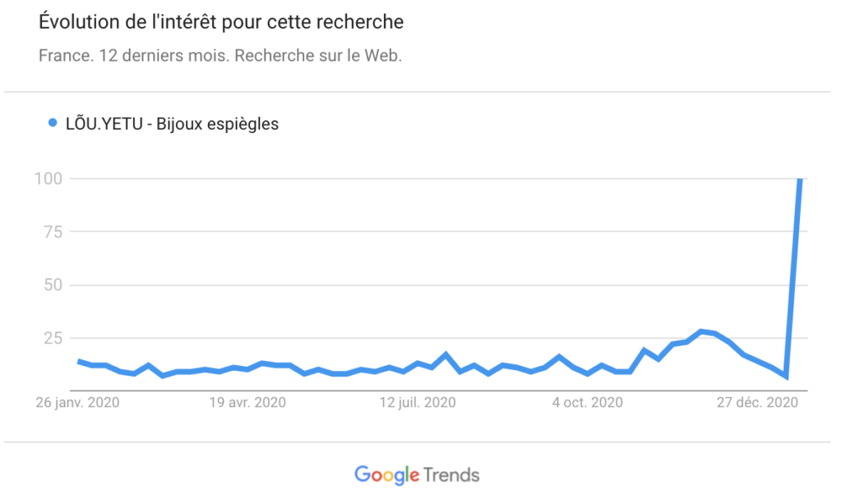842x504 pixels.
Task: Click the chart title about Évolution de l'intérêt
Action: coord(221,22)
